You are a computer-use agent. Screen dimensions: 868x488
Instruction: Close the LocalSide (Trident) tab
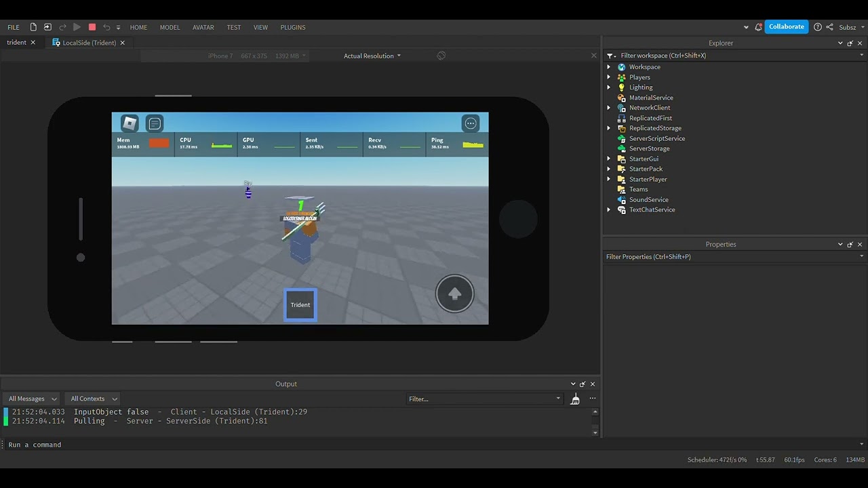click(x=123, y=43)
